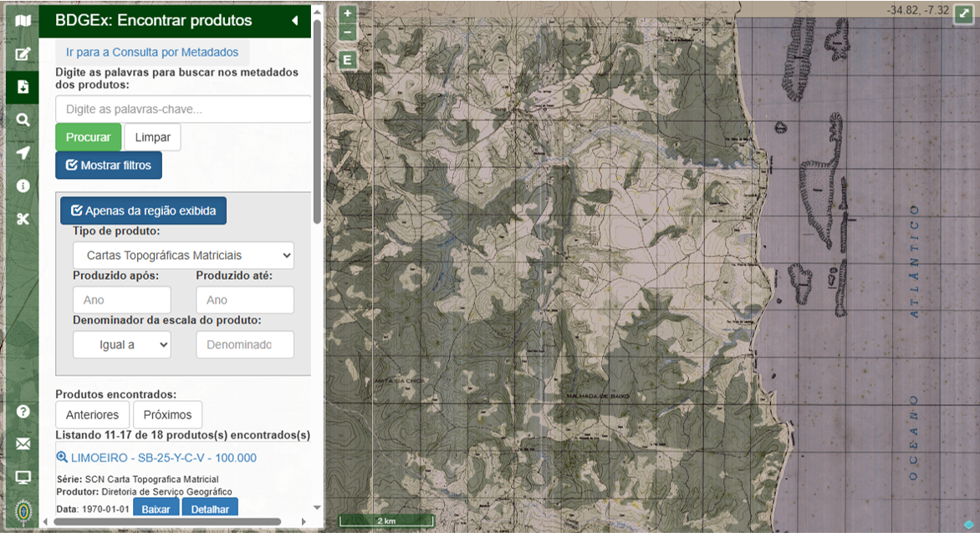980x533 pixels.
Task: Click the envelope contact icon
Action: point(23,444)
